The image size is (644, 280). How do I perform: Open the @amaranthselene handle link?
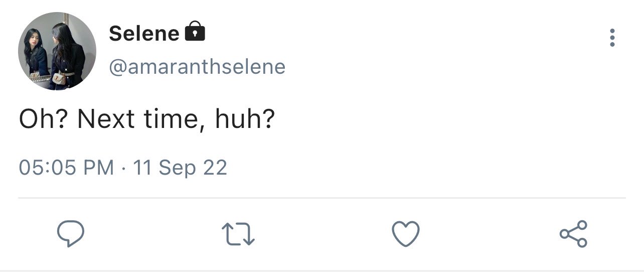pos(197,67)
